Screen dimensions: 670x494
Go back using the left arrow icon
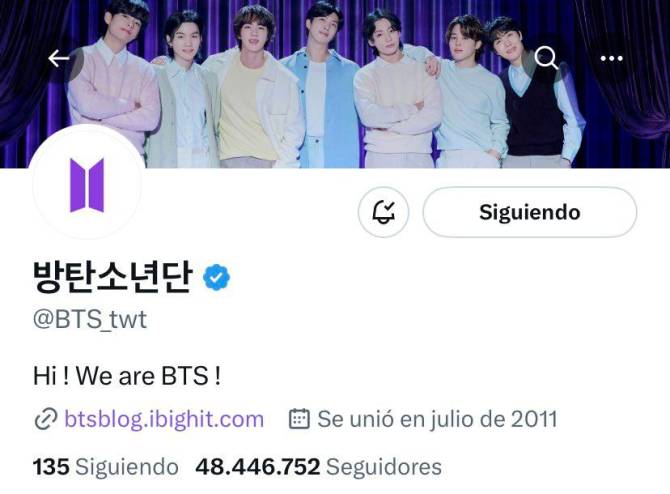coord(59,58)
